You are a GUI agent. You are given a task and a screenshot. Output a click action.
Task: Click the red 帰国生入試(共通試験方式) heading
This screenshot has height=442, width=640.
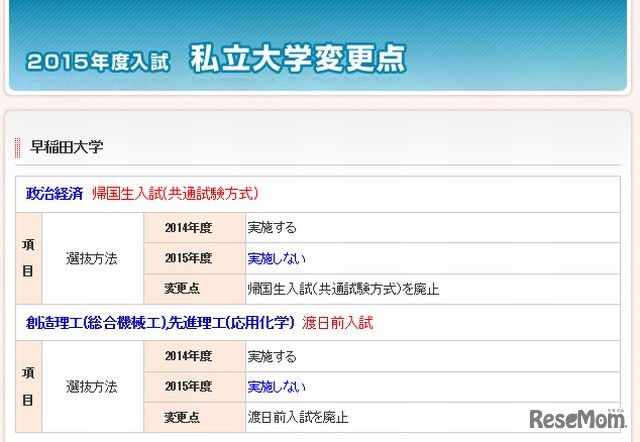point(176,193)
